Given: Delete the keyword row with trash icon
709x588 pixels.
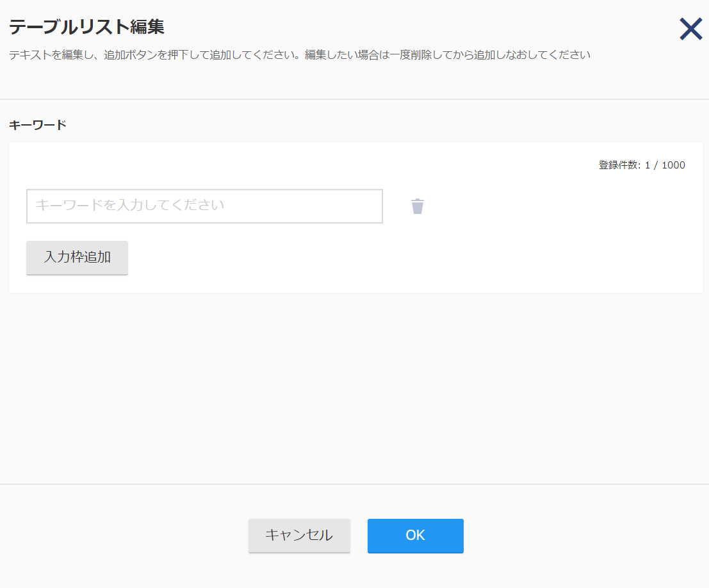Looking at the screenshot, I should click(x=418, y=206).
